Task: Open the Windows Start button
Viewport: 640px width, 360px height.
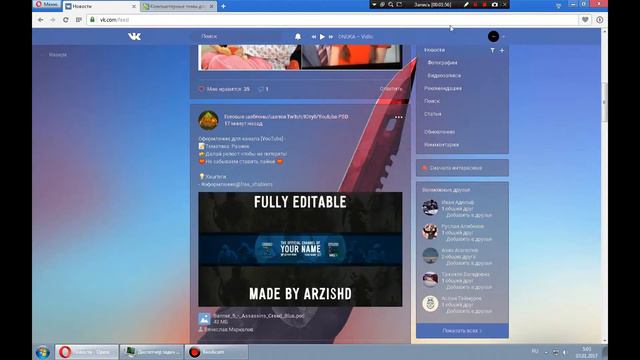Action: coord(42,352)
